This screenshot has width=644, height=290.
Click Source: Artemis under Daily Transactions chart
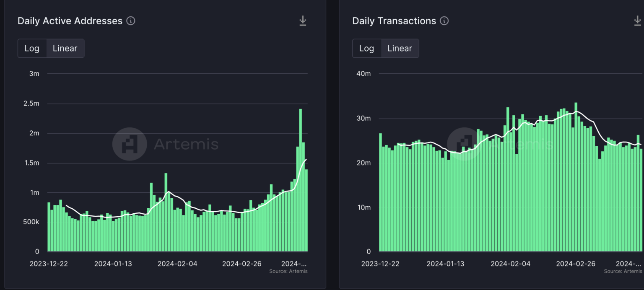point(623,272)
